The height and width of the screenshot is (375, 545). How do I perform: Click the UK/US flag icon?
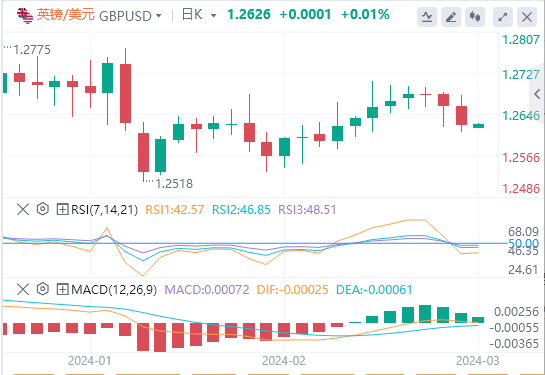tap(25, 16)
